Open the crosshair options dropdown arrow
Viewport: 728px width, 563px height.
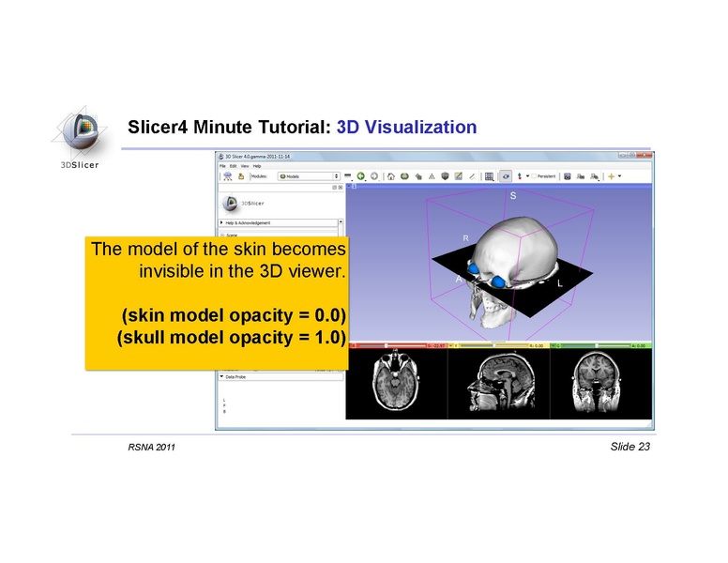619,176
